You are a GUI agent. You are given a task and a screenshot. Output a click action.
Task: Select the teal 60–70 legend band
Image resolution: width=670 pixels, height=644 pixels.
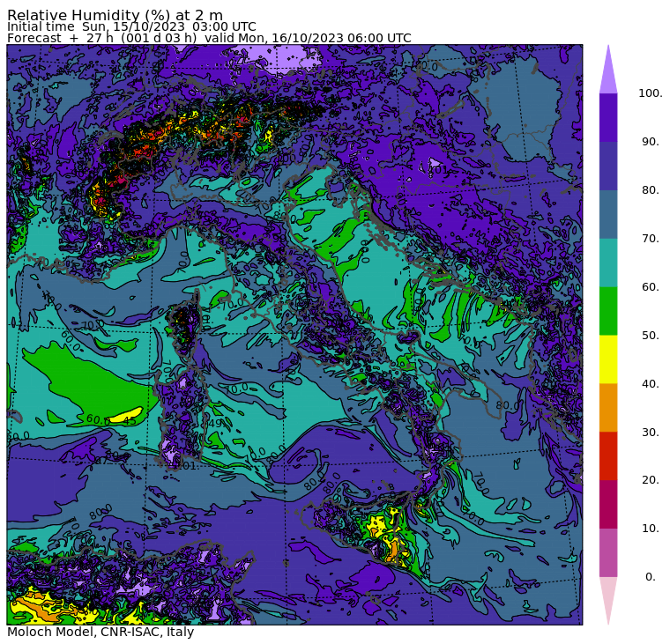608,263
